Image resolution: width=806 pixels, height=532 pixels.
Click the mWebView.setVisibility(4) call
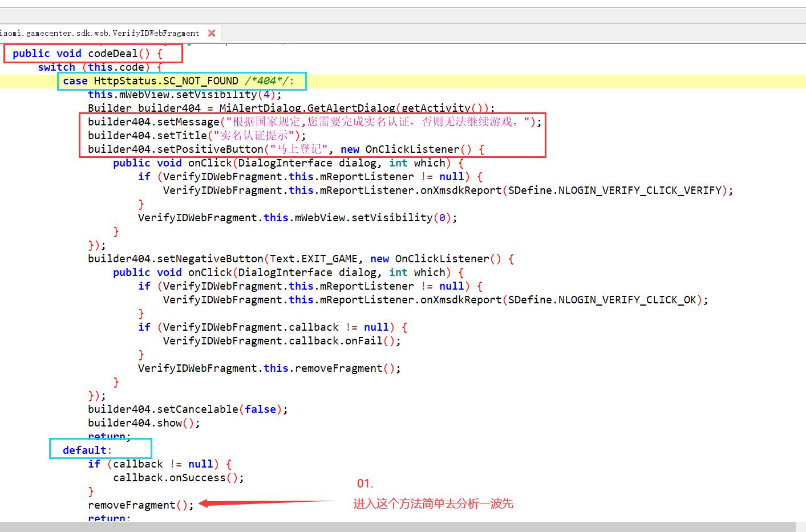point(185,95)
